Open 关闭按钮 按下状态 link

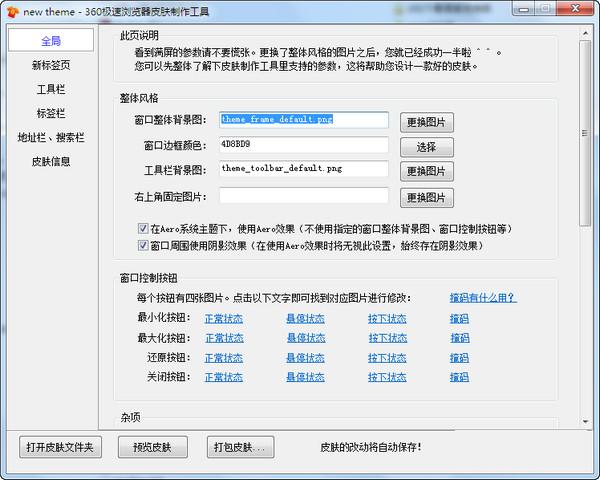(387, 377)
